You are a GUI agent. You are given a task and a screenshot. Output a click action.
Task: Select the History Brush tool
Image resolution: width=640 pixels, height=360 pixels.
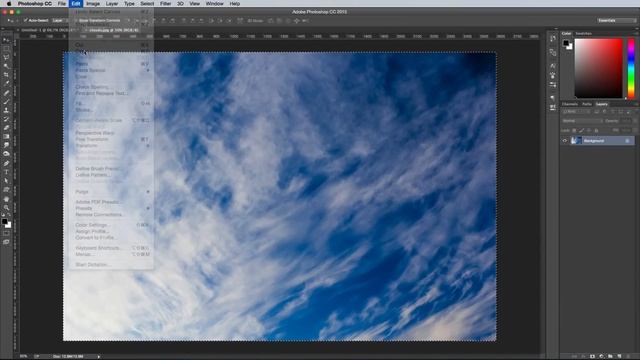click(6, 119)
